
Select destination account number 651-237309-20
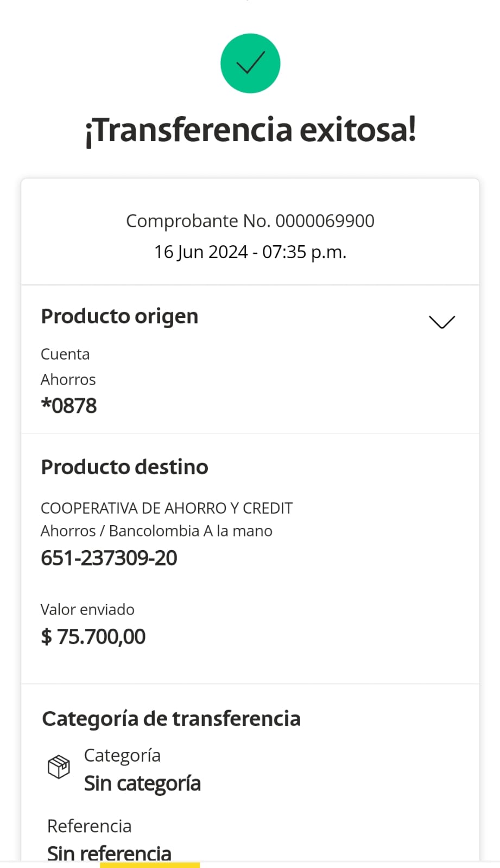[109, 558]
